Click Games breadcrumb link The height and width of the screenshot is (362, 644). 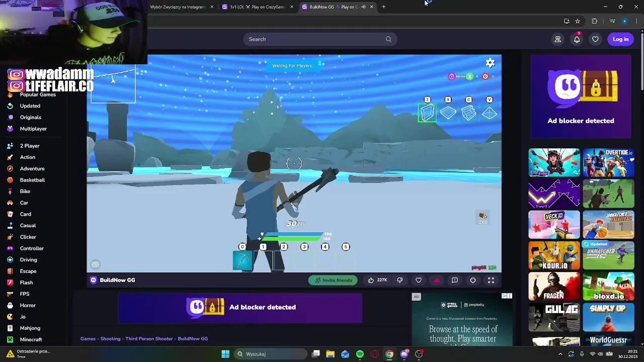pyautogui.click(x=88, y=339)
